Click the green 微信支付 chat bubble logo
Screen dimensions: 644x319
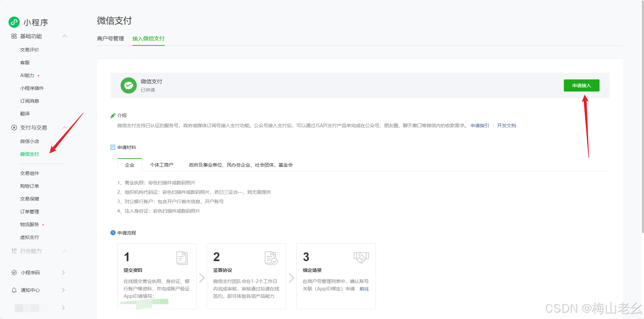(x=129, y=85)
